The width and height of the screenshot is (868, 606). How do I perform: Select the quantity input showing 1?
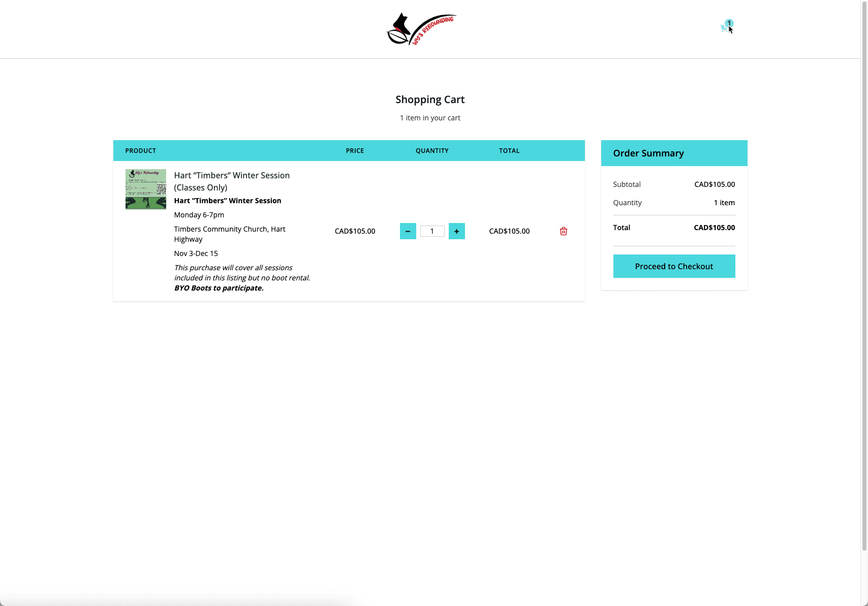coord(432,231)
